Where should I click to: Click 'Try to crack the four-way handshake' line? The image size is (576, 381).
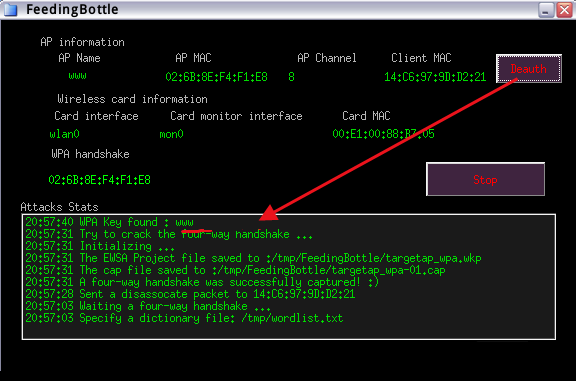coord(169,234)
